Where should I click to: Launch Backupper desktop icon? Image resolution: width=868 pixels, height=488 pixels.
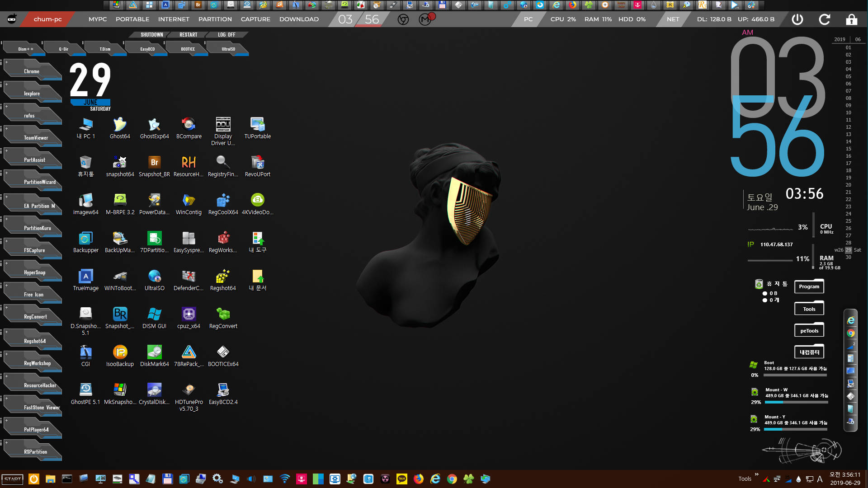[85, 242]
